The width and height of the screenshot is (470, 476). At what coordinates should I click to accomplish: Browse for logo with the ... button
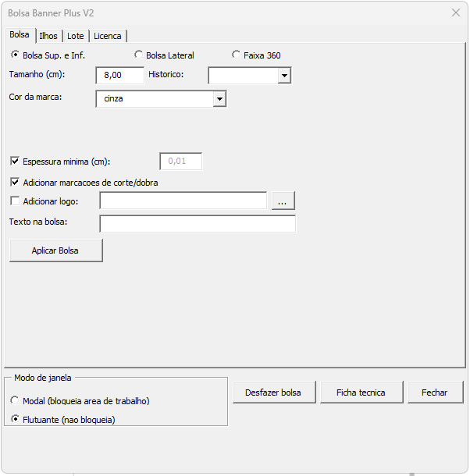coord(283,201)
